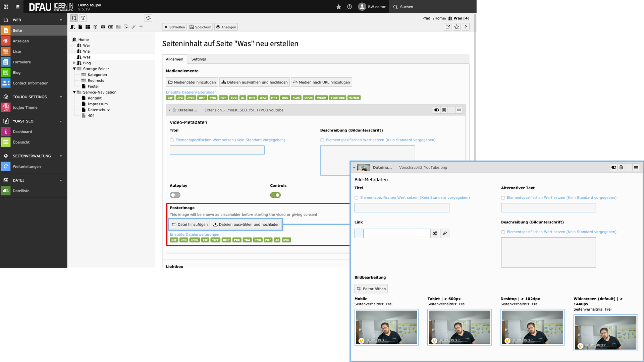644x362 pixels.
Task: Disable the Controls switch
Action: (275, 195)
